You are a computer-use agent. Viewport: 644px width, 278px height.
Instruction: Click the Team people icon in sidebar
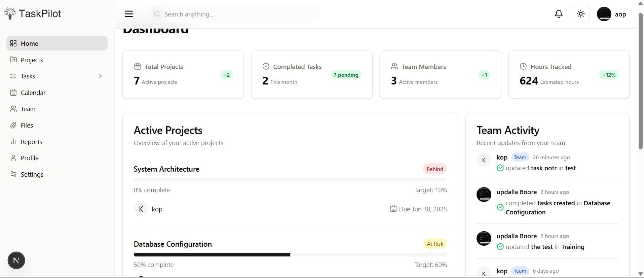coord(13,109)
